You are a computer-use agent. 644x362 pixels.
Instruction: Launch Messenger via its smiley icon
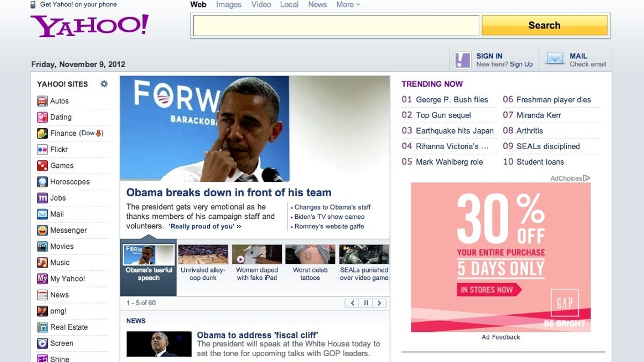42,230
